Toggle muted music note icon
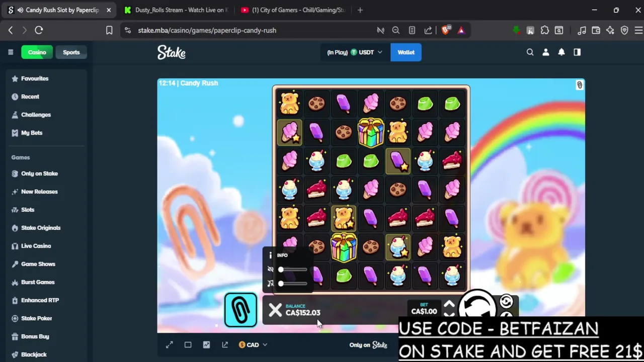This screenshot has height=362, width=644. tap(271, 284)
